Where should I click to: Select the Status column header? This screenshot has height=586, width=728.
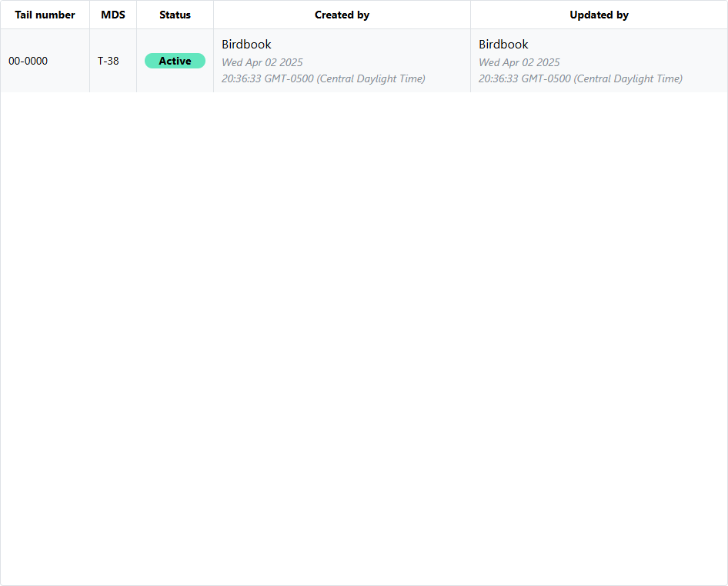click(175, 15)
